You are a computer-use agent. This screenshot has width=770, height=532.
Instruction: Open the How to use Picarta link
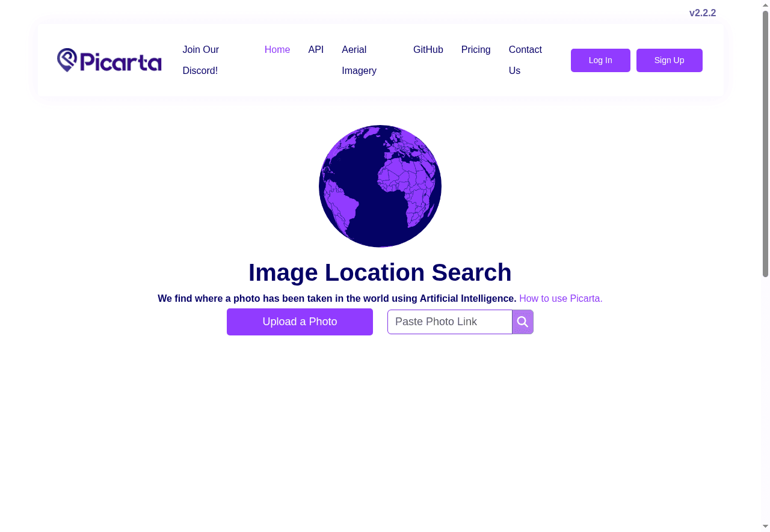(x=561, y=299)
